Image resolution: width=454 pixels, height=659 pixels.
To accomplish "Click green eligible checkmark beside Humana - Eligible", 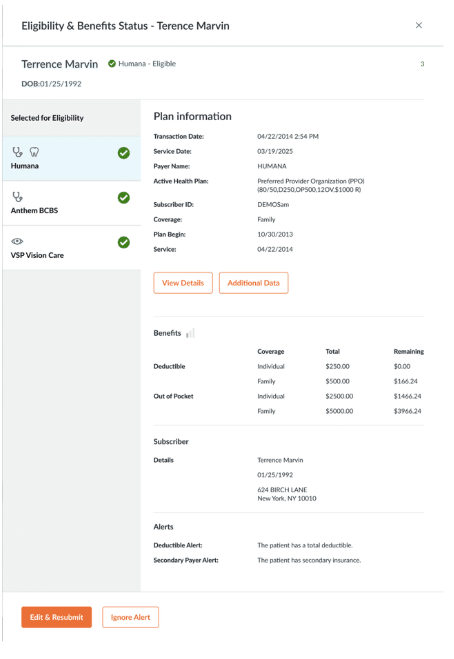I will (x=112, y=63).
